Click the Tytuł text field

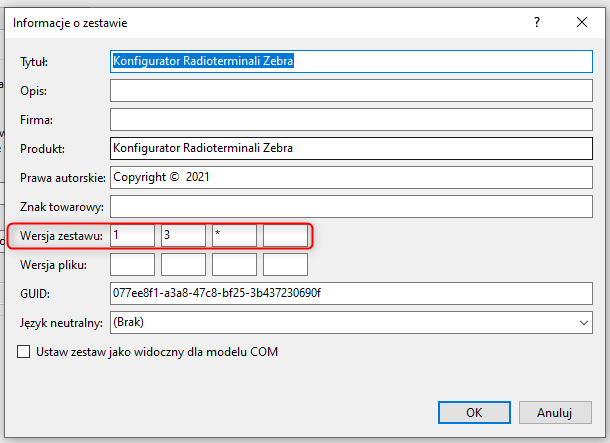point(350,61)
